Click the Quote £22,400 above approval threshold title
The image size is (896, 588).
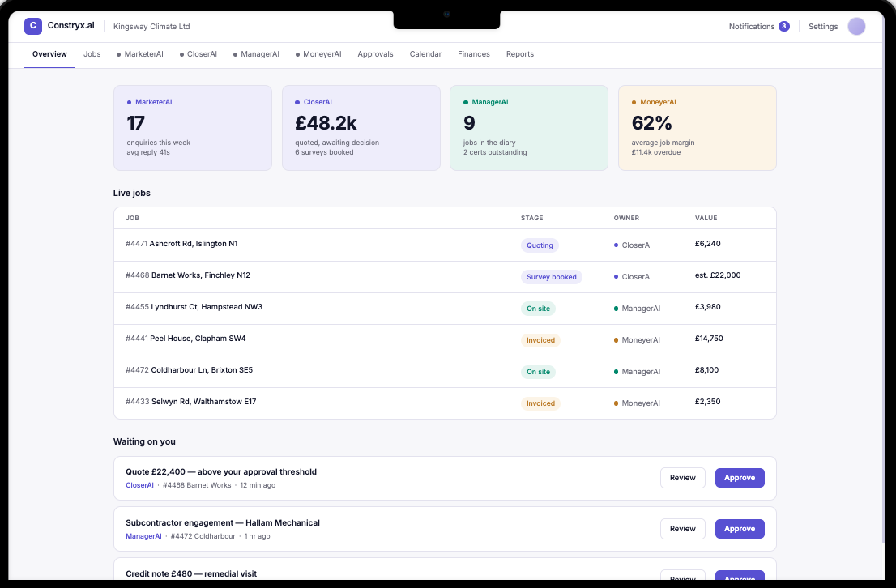pyautogui.click(x=221, y=472)
